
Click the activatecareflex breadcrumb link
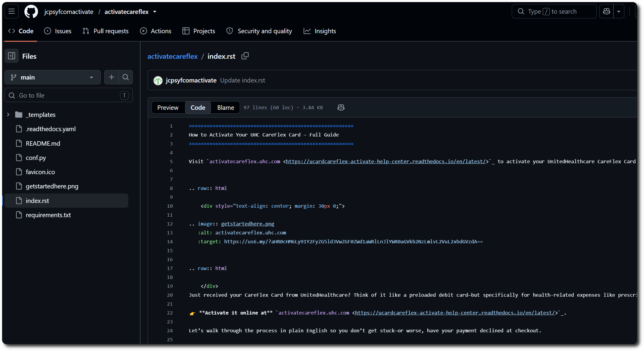(x=172, y=56)
